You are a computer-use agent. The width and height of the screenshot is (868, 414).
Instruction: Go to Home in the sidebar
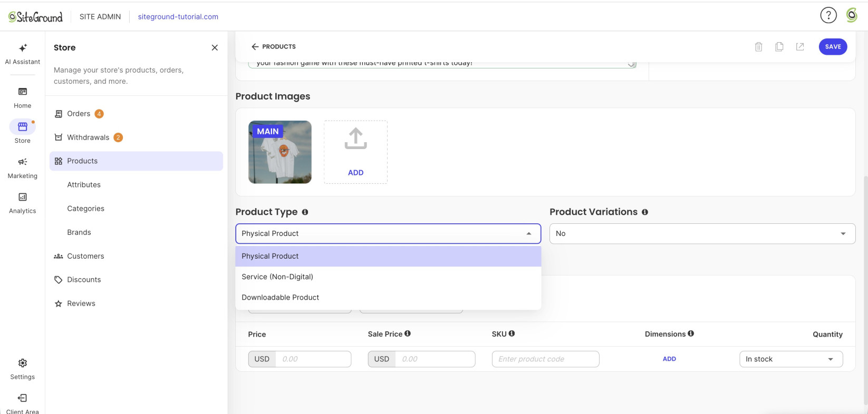(x=23, y=98)
